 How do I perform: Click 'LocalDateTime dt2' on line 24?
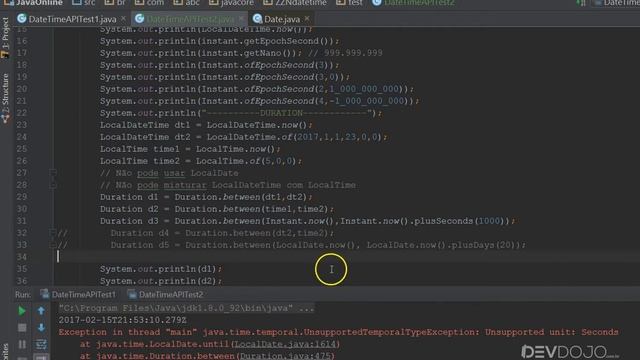(x=145, y=137)
